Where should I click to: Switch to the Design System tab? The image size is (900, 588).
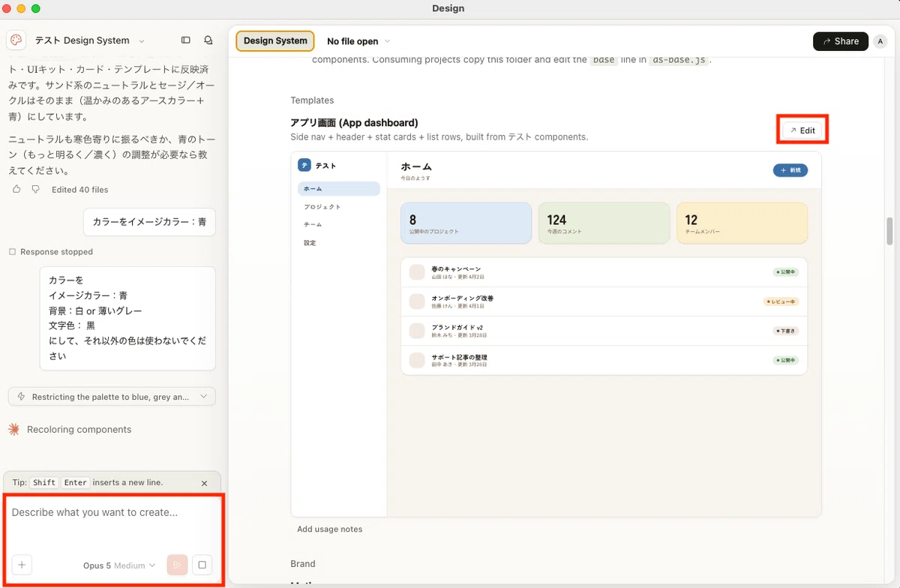click(x=275, y=41)
